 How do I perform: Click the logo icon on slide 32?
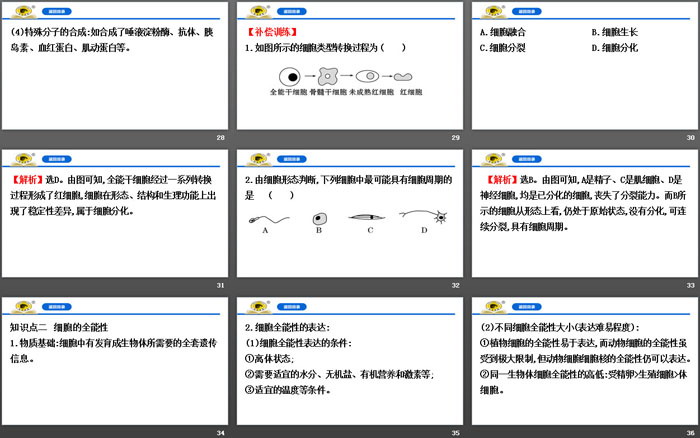pos(259,159)
